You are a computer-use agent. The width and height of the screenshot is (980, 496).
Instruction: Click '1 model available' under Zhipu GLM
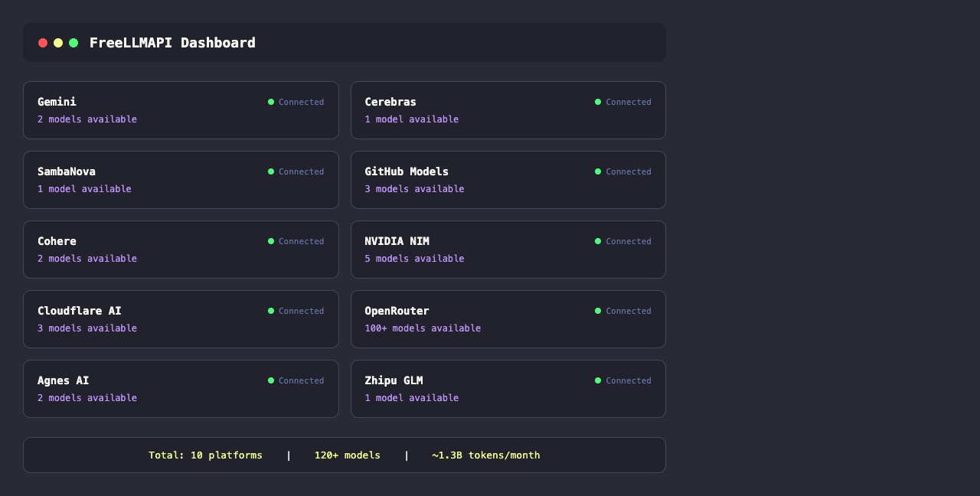tap(412, 398)
